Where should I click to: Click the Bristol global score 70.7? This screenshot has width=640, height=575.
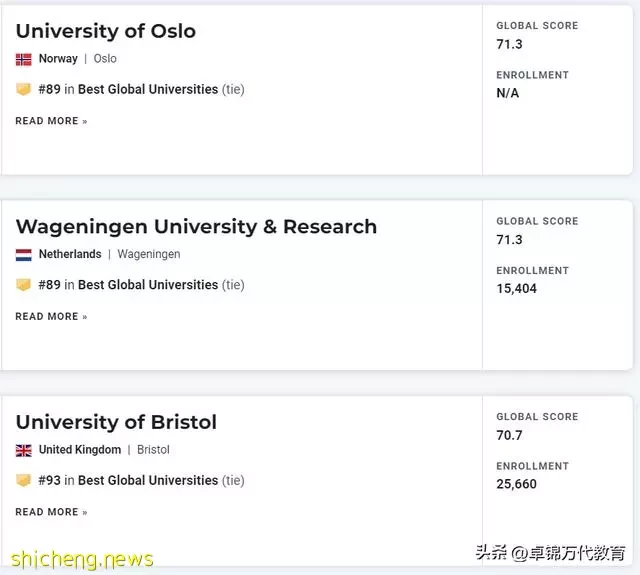[x=509, y=435]
